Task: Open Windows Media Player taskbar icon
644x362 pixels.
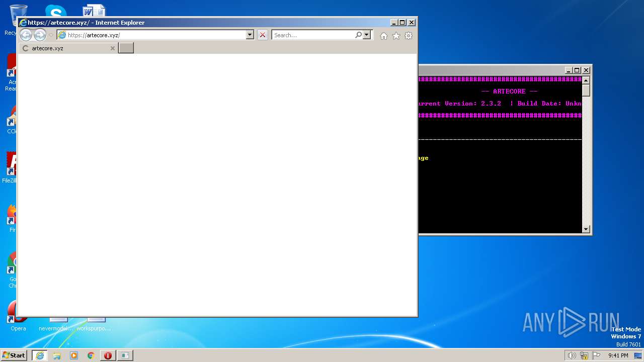Action: coord(74,355)
